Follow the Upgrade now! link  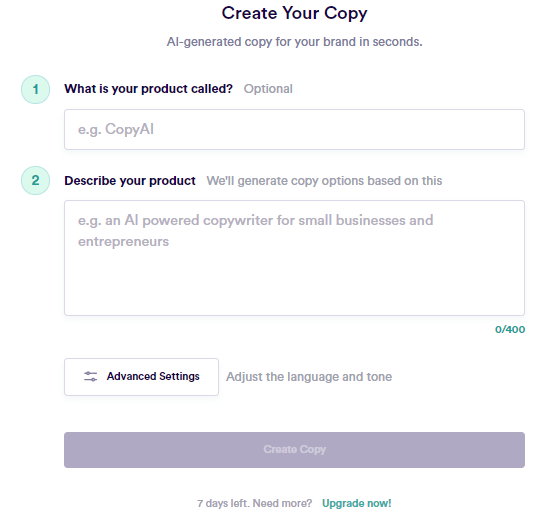pyautogui.click(x=356, y=503)
